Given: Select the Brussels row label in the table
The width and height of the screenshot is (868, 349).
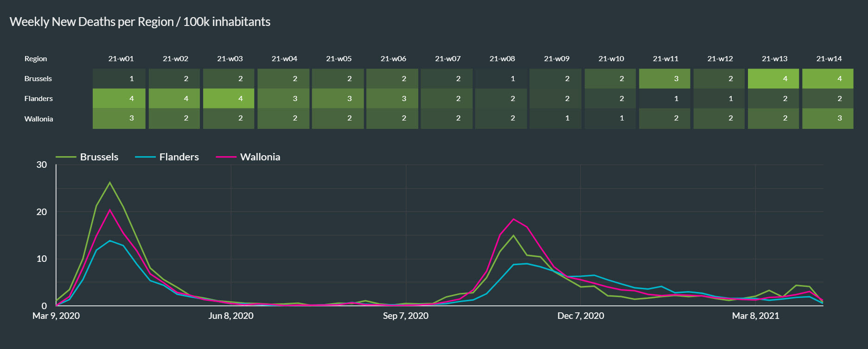Looking at the screenshot, I should click(x=38, y=79).
